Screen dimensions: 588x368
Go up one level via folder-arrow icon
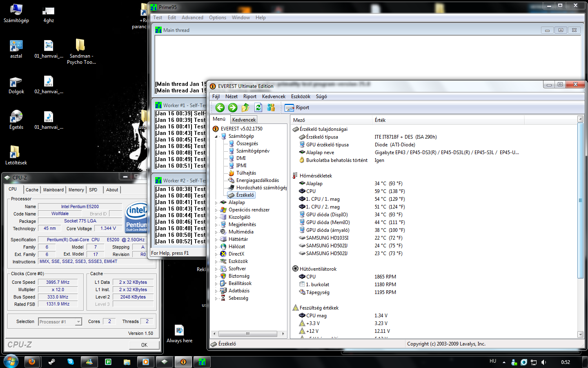pos(245,108)
